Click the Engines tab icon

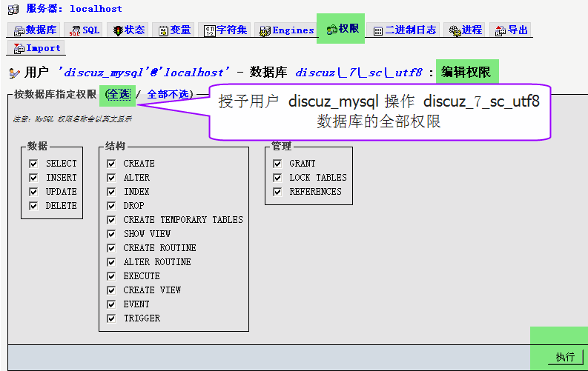(x=265, y=30)
